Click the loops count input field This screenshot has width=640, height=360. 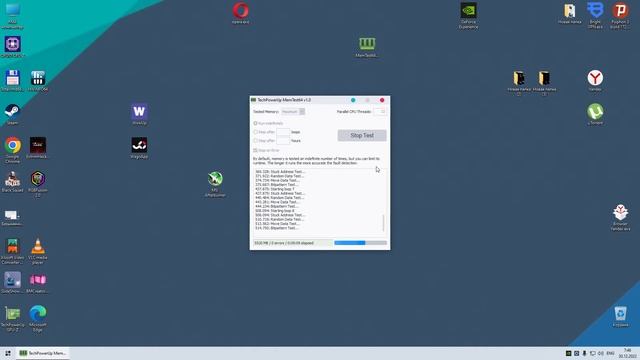pyautogui.click(x=283, y=132)
